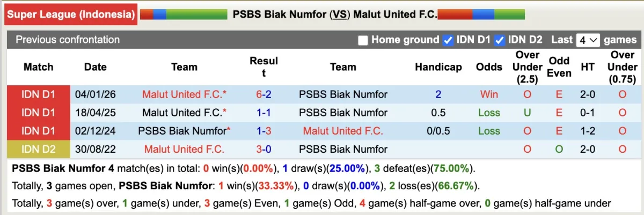The width and height of the screenshot is (644, 215).
Task: Open the Last games count dropdown
Action: coord(588,40)
